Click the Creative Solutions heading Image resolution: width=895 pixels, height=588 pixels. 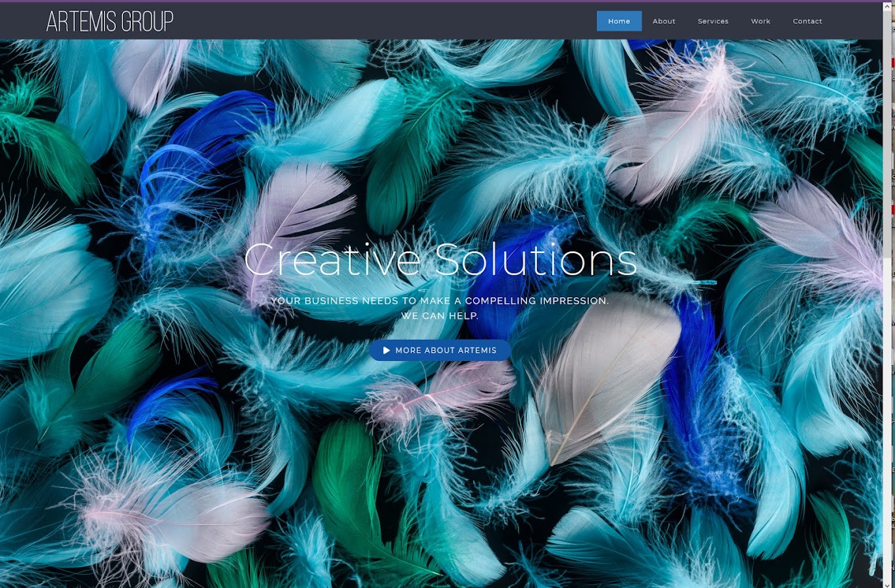[x=440, y=259]
